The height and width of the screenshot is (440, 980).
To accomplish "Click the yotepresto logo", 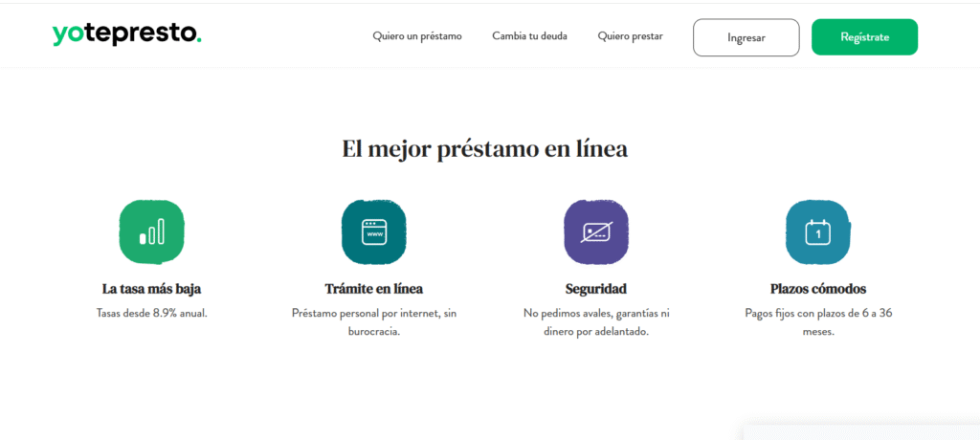I will pyautogui.click(x=127, y=34).
